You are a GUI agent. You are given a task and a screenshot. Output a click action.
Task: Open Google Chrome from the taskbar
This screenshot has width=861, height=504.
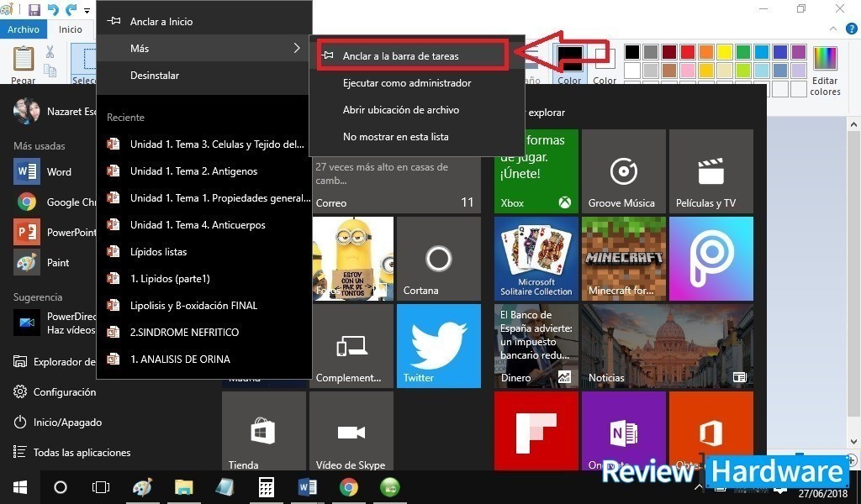pos(348,487)
